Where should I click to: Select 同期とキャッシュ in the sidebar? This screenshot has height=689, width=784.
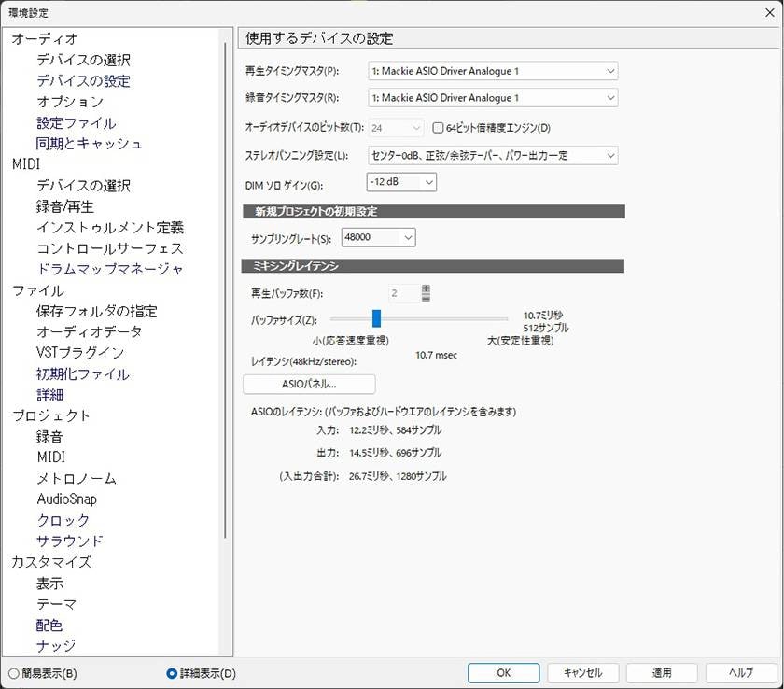coord(89,144)
